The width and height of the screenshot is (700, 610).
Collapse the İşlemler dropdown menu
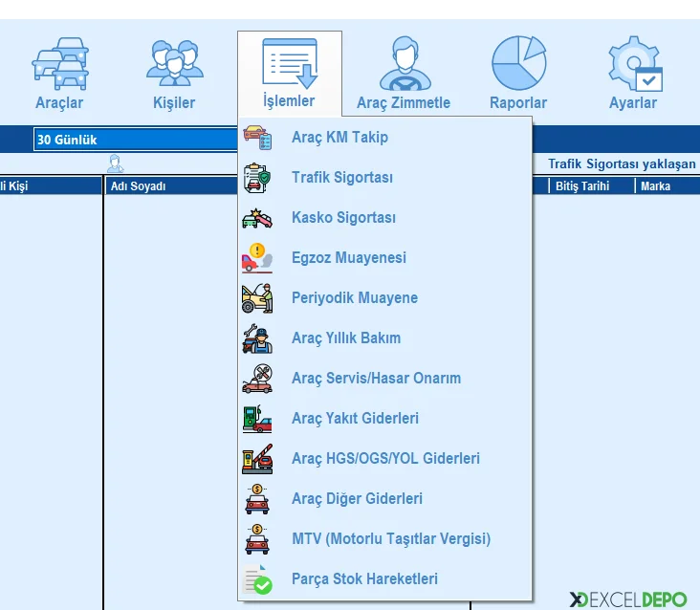[289, 73]
